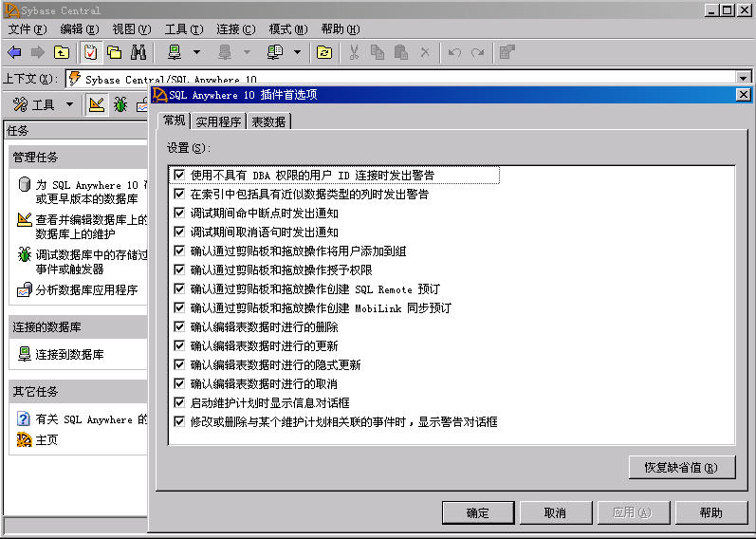Open the 帮助(H) menu
This screenshot has height=539, width=756.
click(x=341, y=29)
